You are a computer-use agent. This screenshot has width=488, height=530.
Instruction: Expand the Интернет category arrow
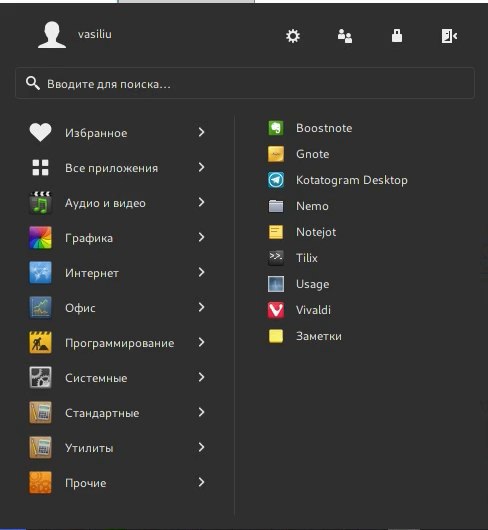click(x=201, y=272)
